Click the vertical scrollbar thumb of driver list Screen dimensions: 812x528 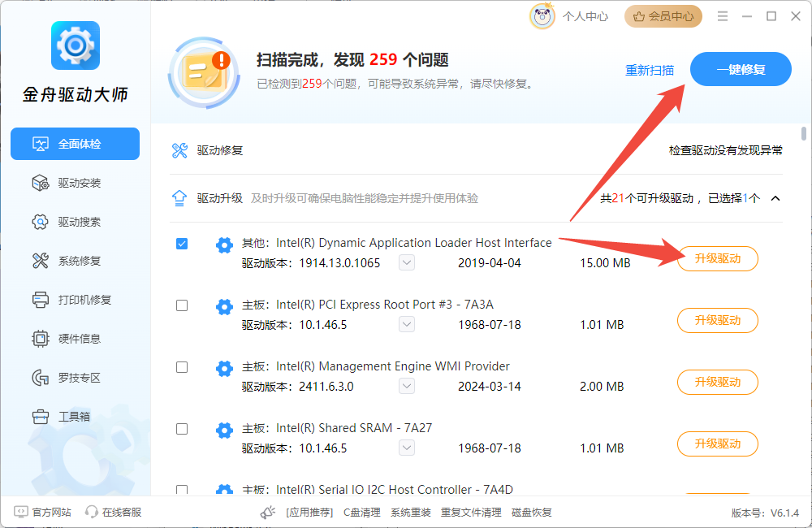click(x=804, y=133)
